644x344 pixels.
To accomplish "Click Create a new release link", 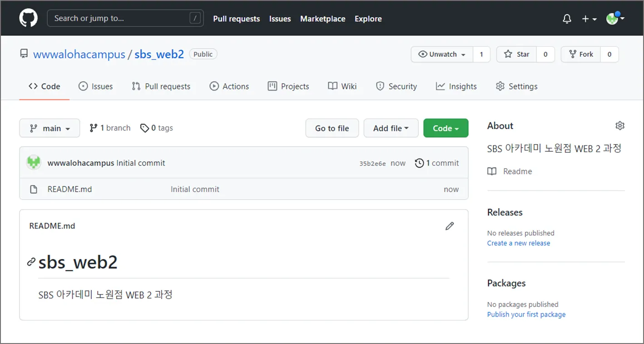I will coord(519,243).
